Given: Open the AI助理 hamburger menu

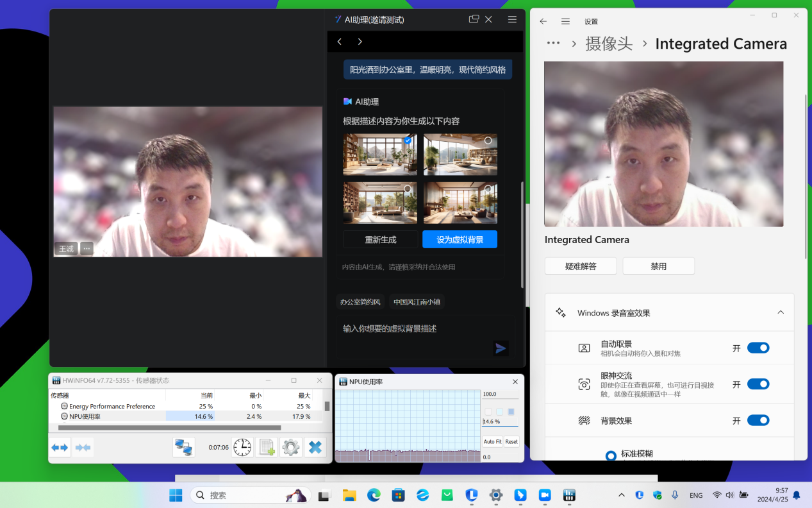Looking at the screenshot, I should (x=511, y=19).
